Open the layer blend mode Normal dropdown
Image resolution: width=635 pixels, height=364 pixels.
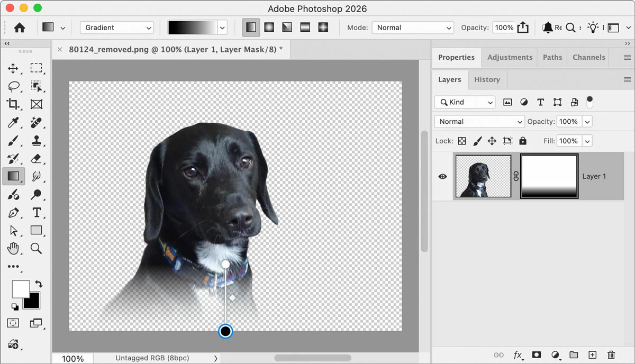pyautogui.click(x=479, y=122)
